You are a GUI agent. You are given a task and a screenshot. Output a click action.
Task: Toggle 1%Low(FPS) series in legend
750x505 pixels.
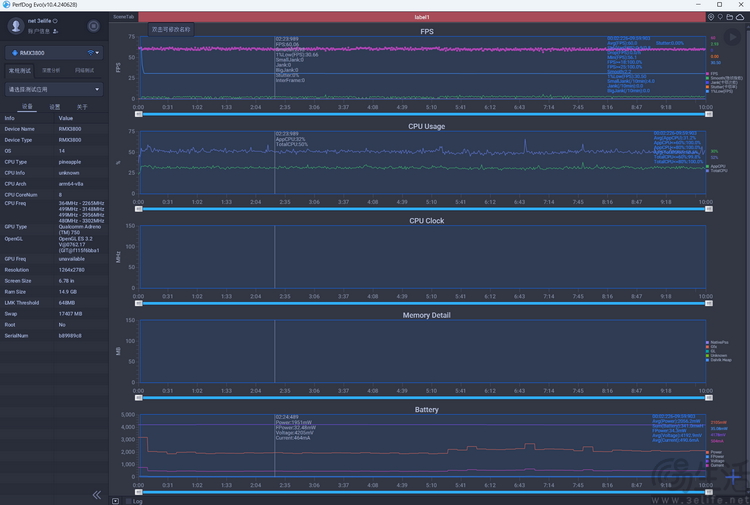[x=719, y=91]
